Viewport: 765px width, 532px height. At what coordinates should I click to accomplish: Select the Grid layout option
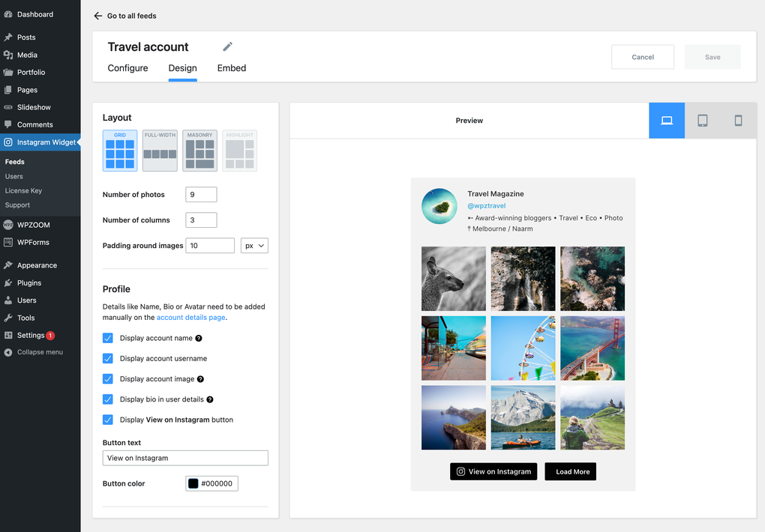119,150
